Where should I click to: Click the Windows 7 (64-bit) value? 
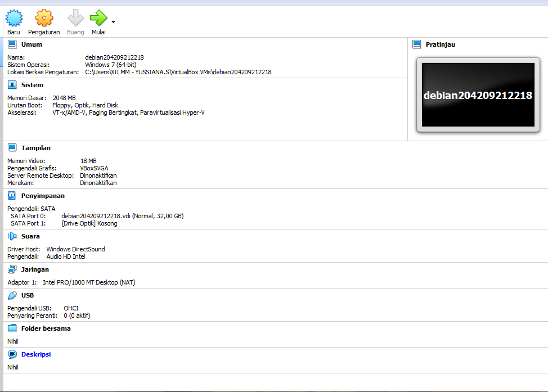click(110, 65)
